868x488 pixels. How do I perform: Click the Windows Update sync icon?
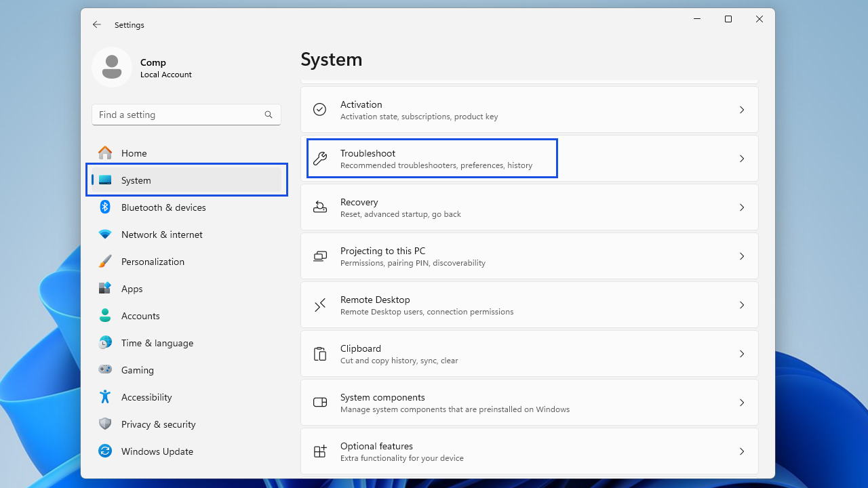tap(105, 451)
